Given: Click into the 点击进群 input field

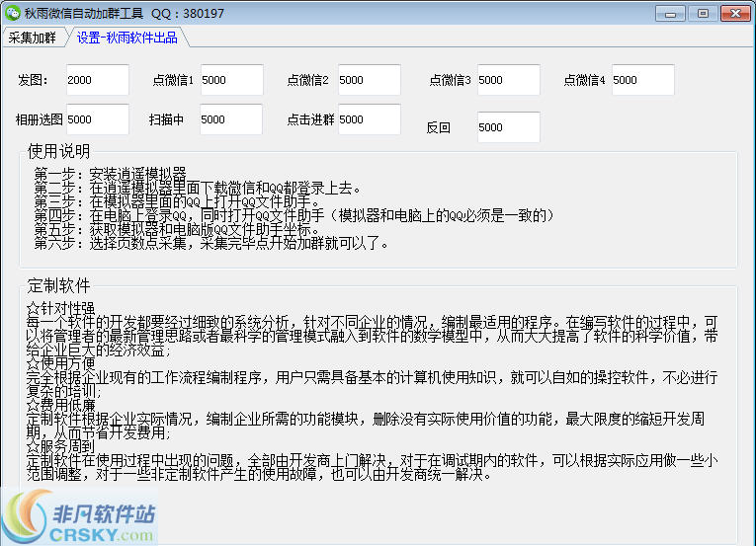Looking at the screenshot, I should tap(370, 119).
